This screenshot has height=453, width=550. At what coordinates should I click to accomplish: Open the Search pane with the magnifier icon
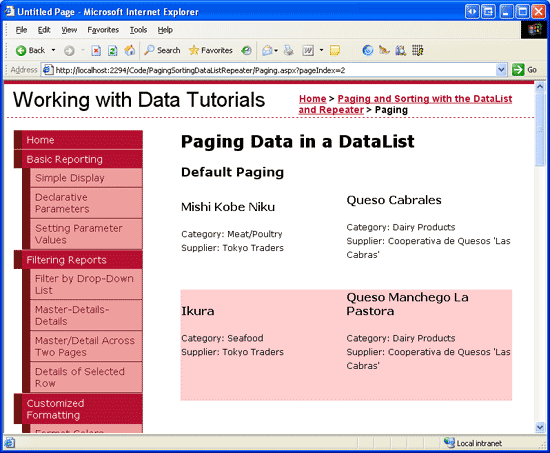point(162,51)
